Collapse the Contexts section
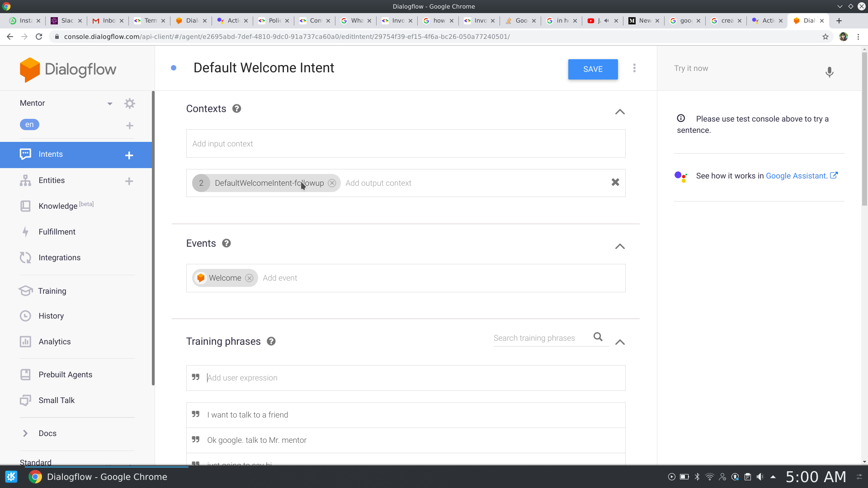 click(620, 112)
